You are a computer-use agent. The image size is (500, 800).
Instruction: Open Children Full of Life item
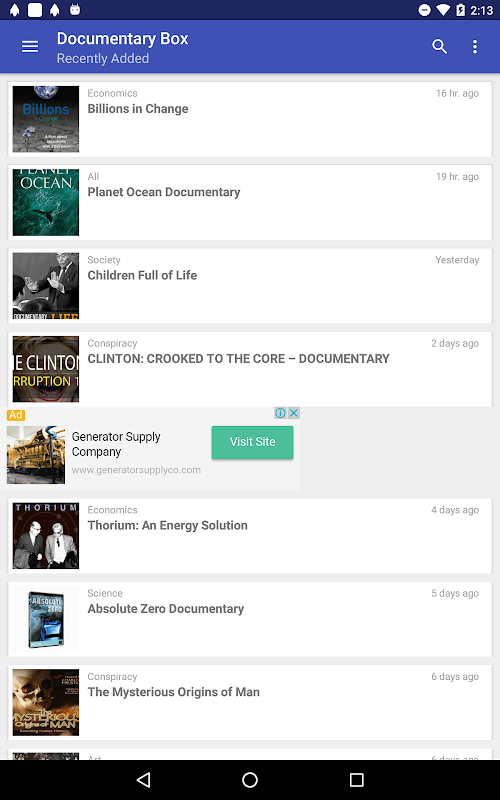coord(250,285)
